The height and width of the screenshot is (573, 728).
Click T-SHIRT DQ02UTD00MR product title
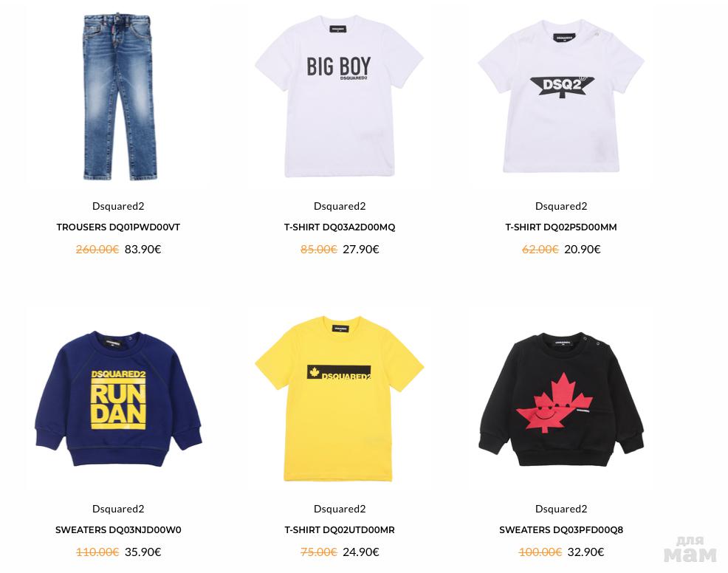coord(340,530)
